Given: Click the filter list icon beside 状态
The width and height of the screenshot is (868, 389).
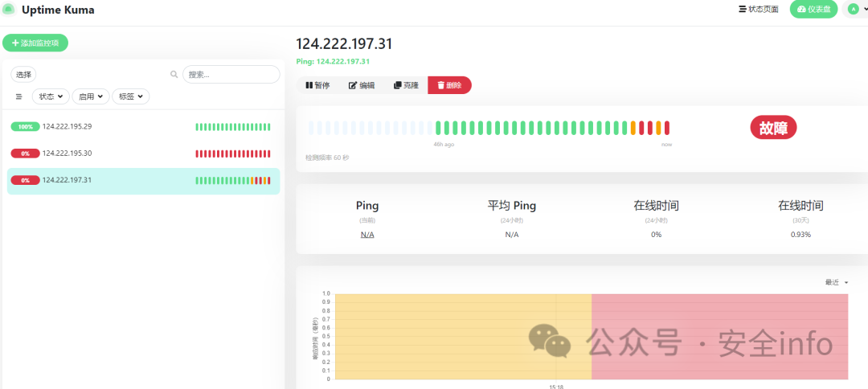Looking at the screenshot, I should pyautogui.click(x=19, y=96).
